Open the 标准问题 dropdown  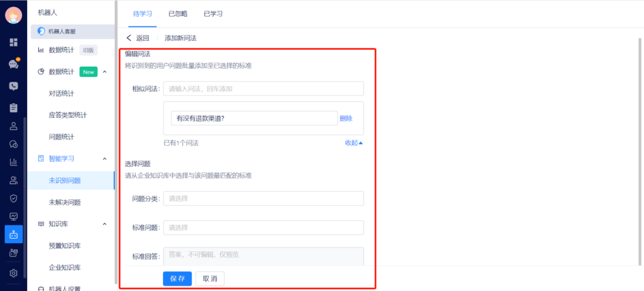tap(264, 227)
